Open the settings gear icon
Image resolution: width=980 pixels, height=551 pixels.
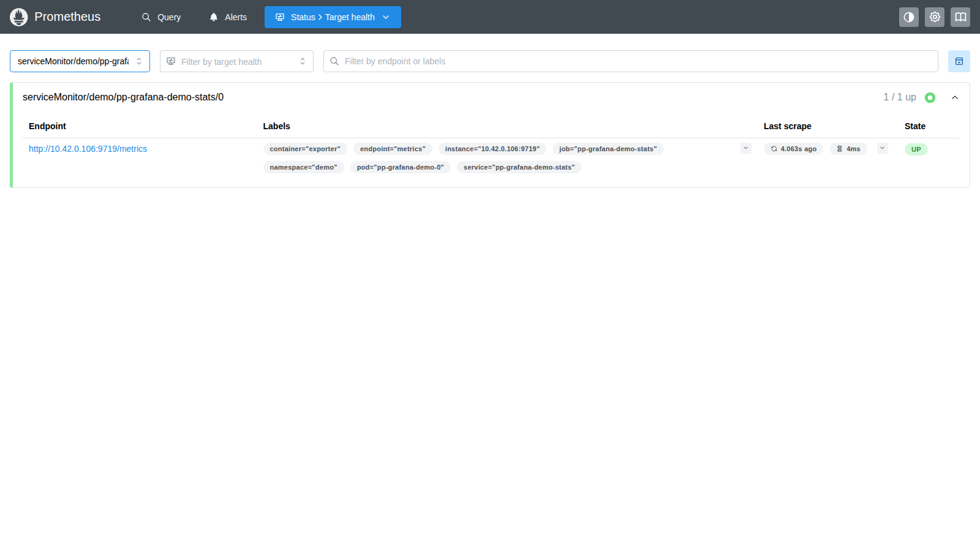pyautogui.click(x=935, y=17)
